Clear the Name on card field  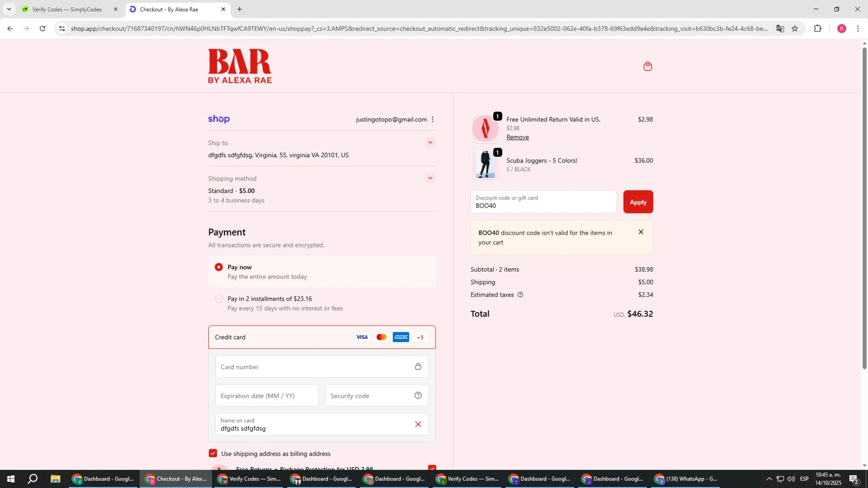[x=418, y=424]
